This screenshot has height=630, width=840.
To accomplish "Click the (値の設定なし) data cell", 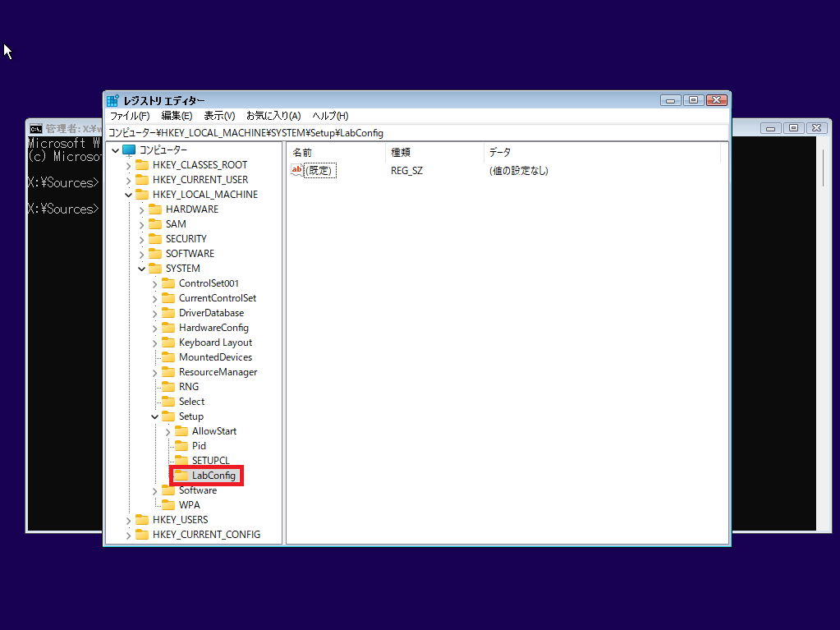I will pos(519,170).
